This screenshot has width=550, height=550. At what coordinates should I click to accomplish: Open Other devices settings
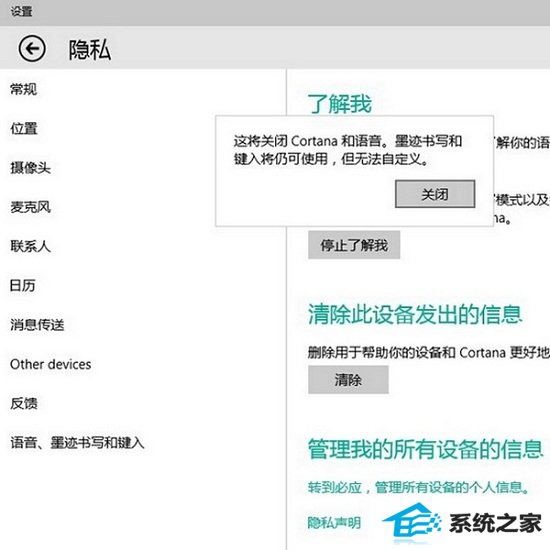(51, 364)
